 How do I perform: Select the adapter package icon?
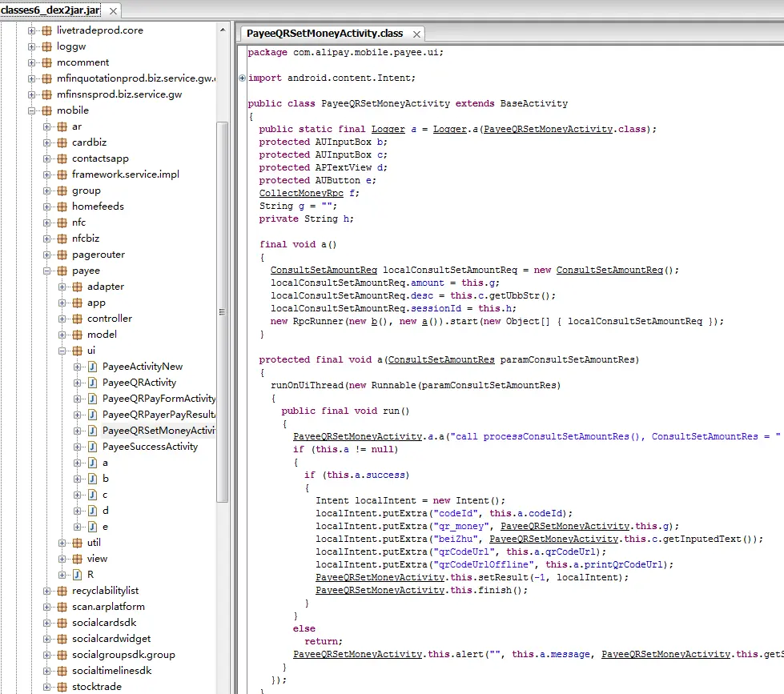click(x=78, y=287)
